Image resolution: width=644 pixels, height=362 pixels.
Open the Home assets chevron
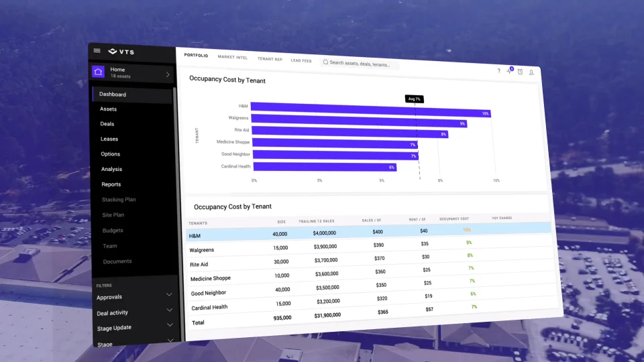(168, 74)
